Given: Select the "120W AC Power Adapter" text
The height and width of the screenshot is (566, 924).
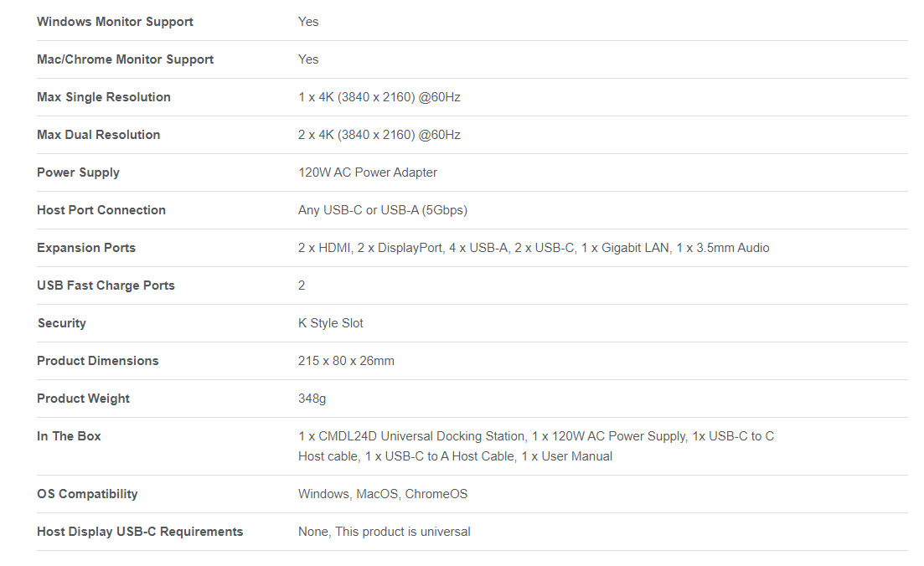Looking at the screenshot, I should pyautogui.click(x=367, y=172).
